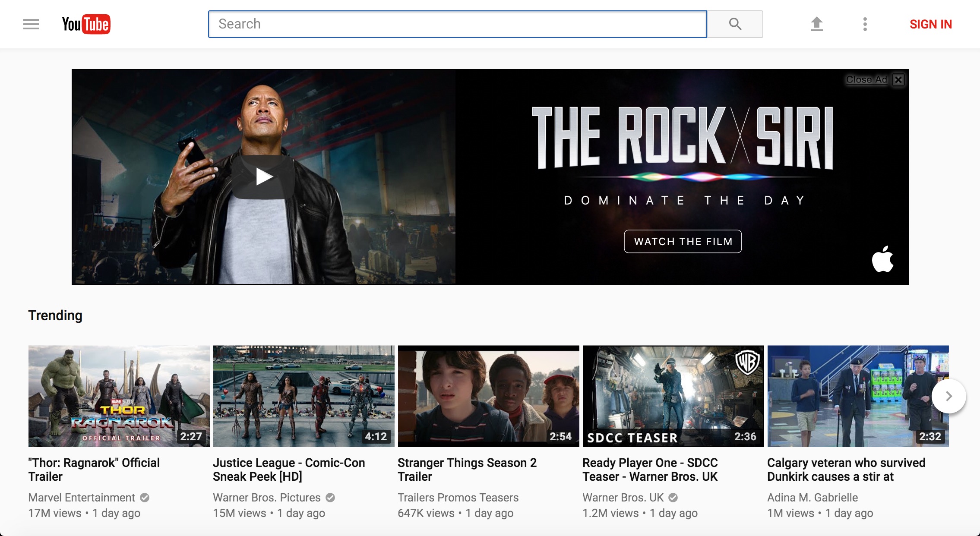Image resolution: width=980 pixels, height=536 pixels.
Task: Open the Justice League Sneak Peek thumbnail
Action: pyautogui.click(x=304, y=396)
